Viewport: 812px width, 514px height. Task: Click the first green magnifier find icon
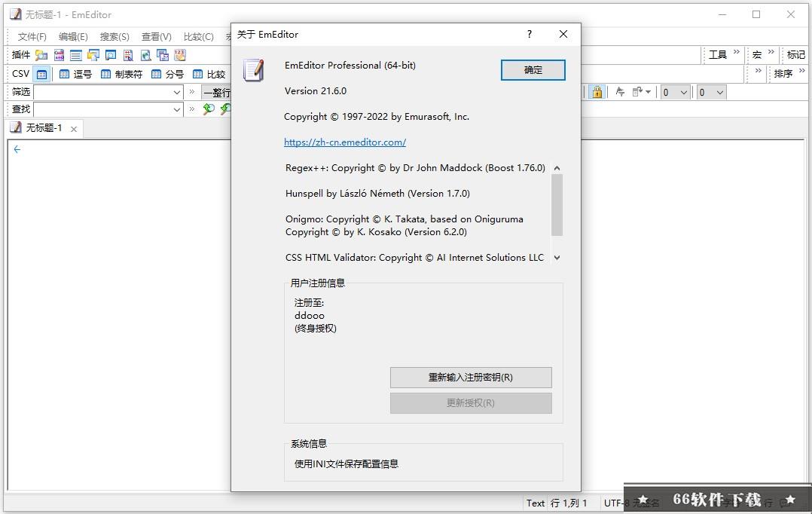pyautogui.click(x=208, y=109)
